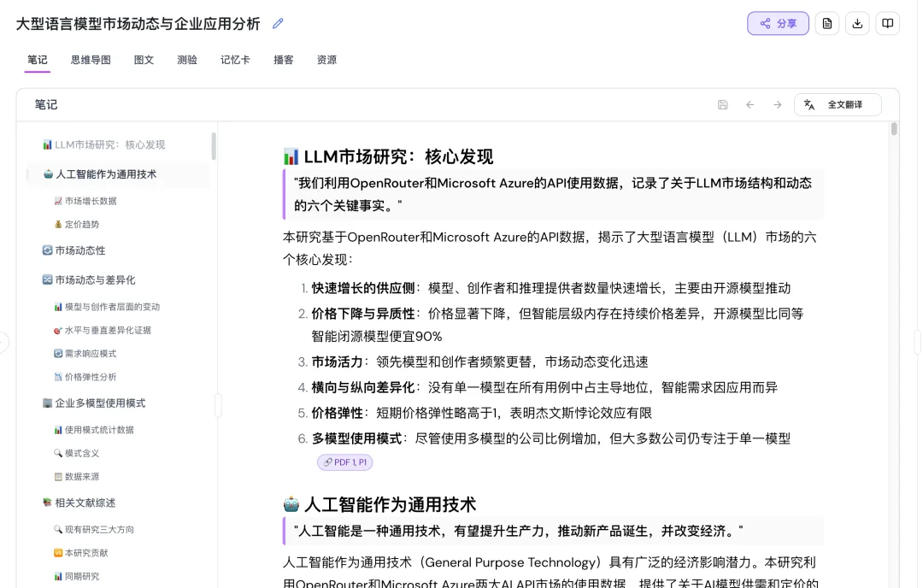The height and width of the screenshot is (588, 923).
Task: Click the translate icon in 全文翻译 button
Action: click(809, 104)
